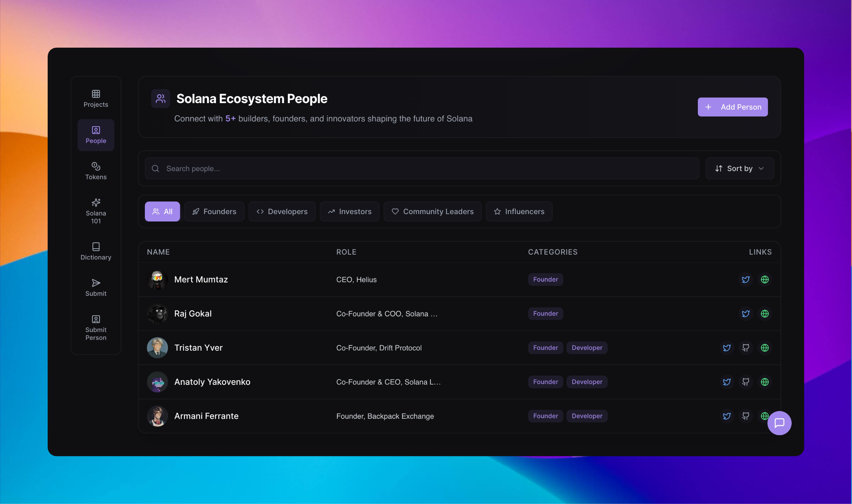Filter by Influencers
This screenshot has height=504, width=852.
coord(519,211)
